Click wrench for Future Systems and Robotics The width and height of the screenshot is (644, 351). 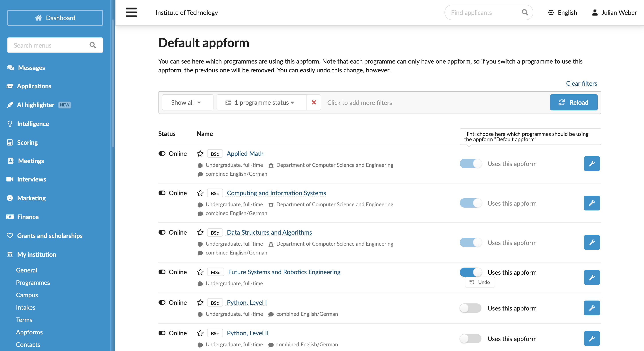click(x=592, y=278)
